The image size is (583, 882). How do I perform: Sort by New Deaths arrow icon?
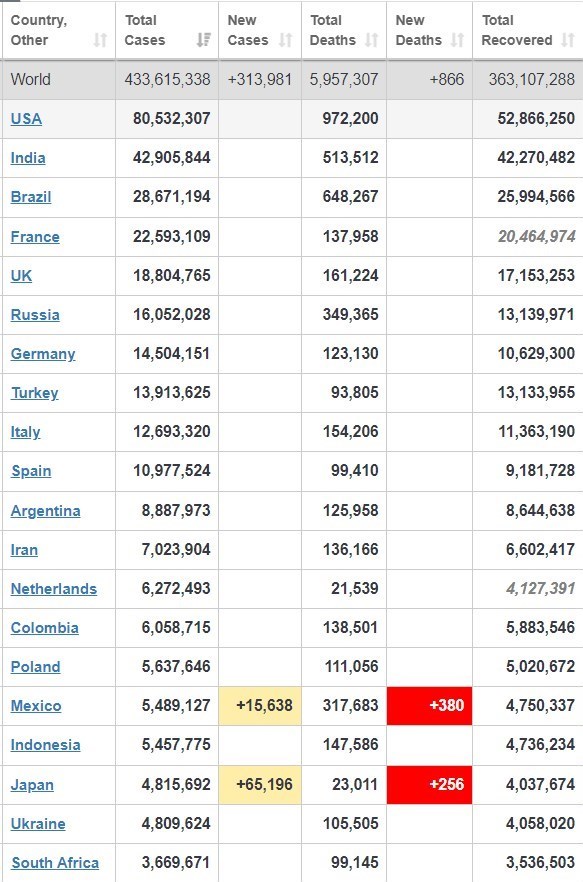point(458,40)
